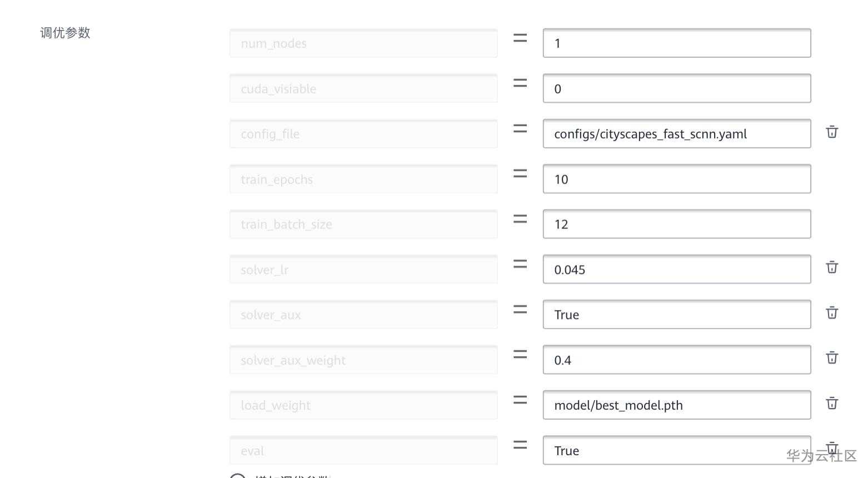The width and height of the screenshot is (868, 478).
Task: Click the train_batch_size value field showing 12
Action: tap(676, 225)
